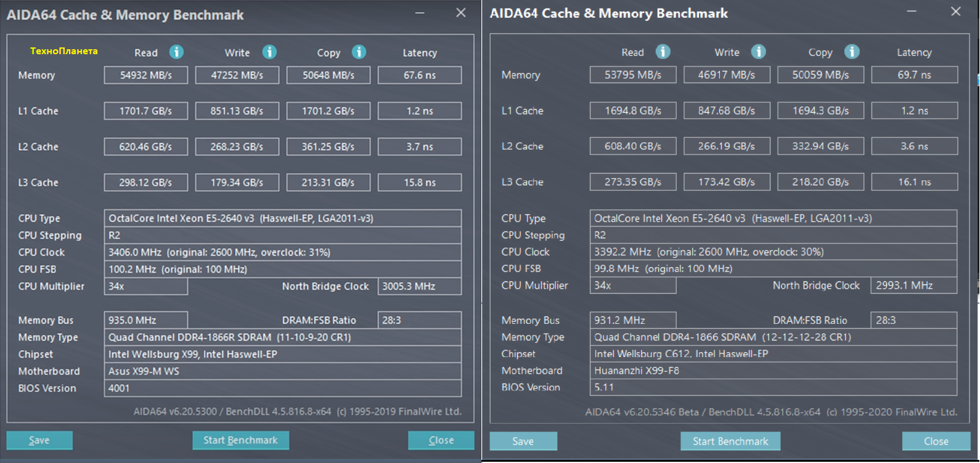Click the 3005.3 MHz North Bridge Clock field
Screen dimensions: 980x463
[419, 286]
